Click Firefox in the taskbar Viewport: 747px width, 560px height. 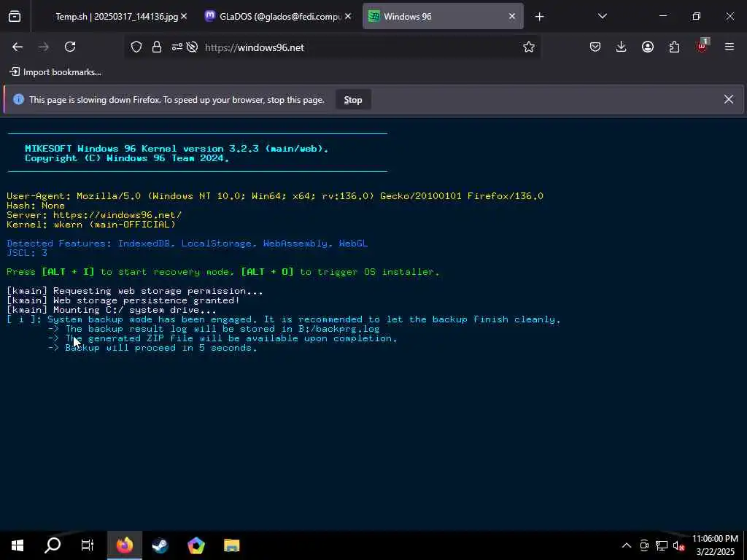(125, 545)
